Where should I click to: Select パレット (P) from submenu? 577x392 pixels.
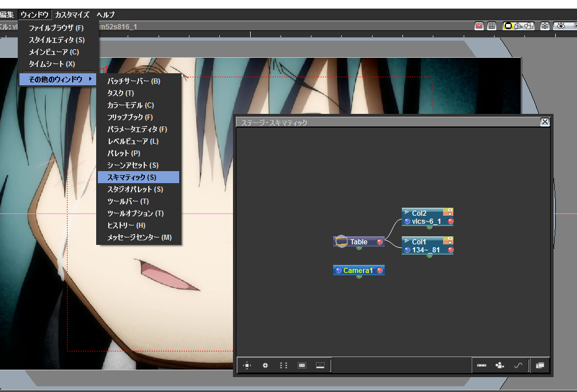click(139, 153)
